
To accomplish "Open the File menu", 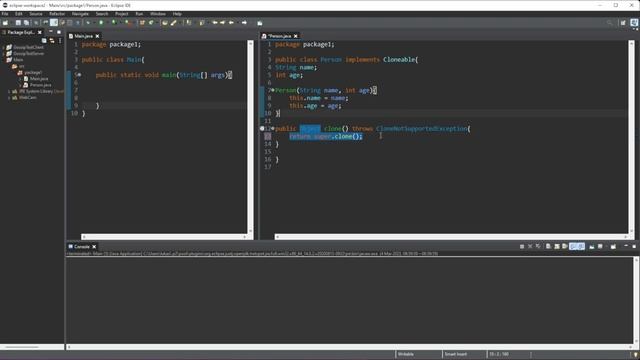I will pyautogui.click(x=5, y=14).
